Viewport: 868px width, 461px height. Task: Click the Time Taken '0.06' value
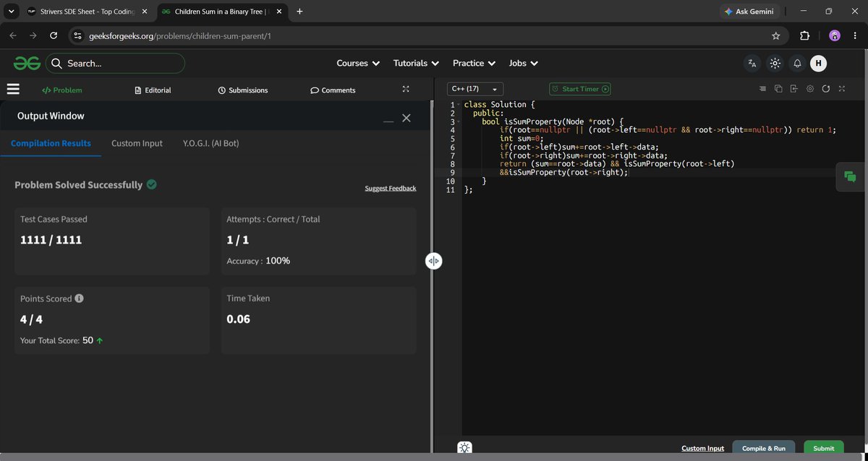239,319
